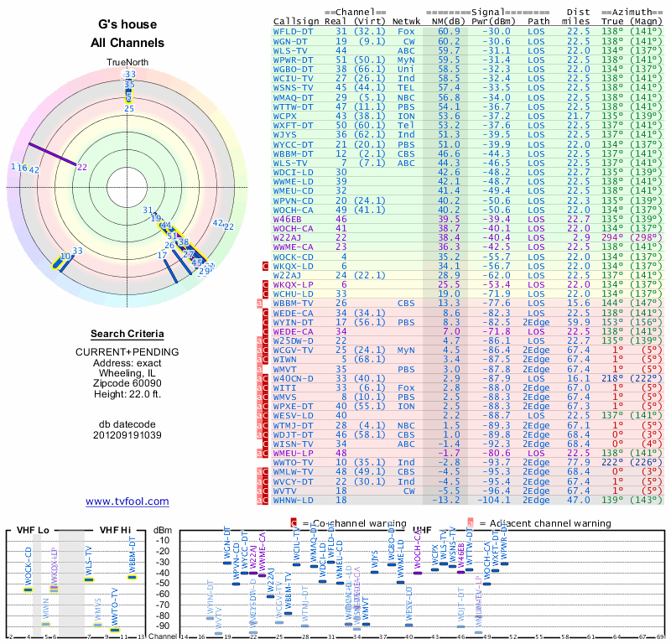Select the TrueNorth label above the radar plot
This screenshot has height=644, width=671.
coord(127,63)
